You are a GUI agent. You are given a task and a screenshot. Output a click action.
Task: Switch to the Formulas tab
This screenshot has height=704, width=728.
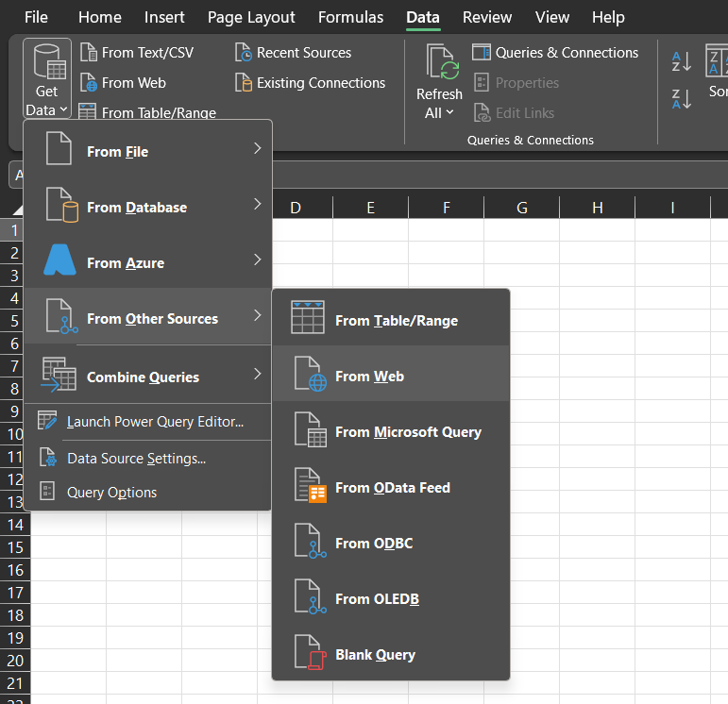(350, 17)
